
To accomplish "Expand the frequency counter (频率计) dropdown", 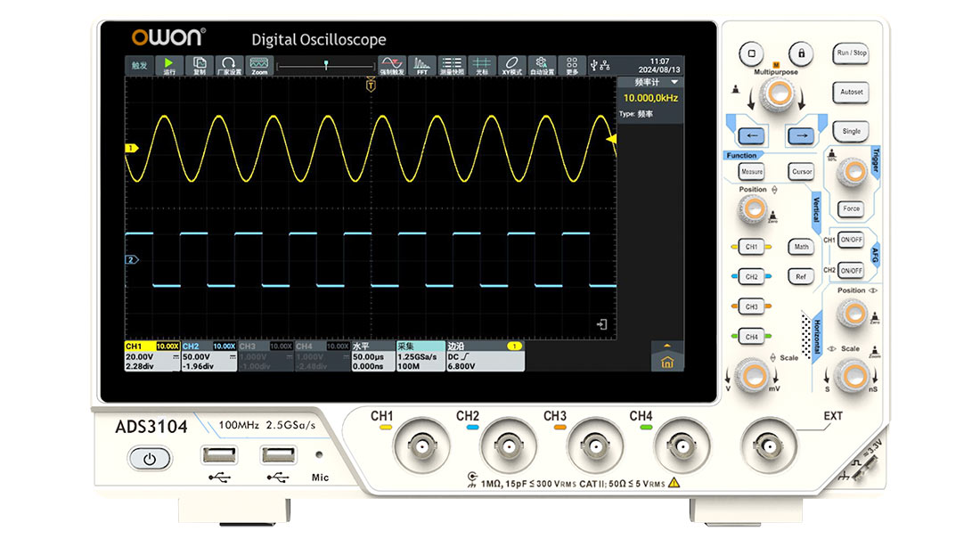I will tap(674, 82).
